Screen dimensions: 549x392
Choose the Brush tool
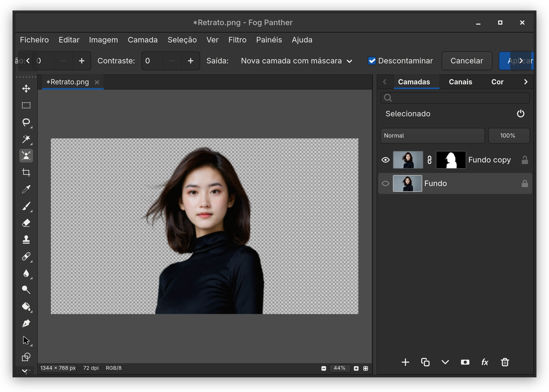tap(26, 206)
